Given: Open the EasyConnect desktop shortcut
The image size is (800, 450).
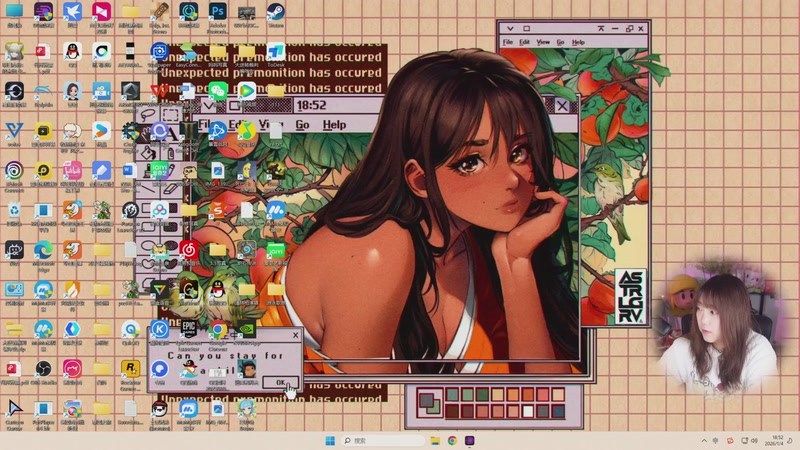Looking at the screenshot, I should click(x=188, y=52).
